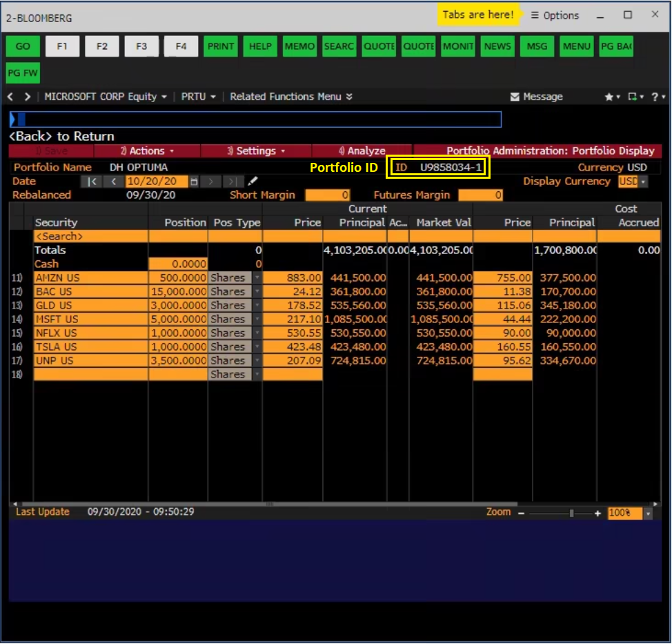Open Pos Type dropdown for UNP US

[257, 360]
